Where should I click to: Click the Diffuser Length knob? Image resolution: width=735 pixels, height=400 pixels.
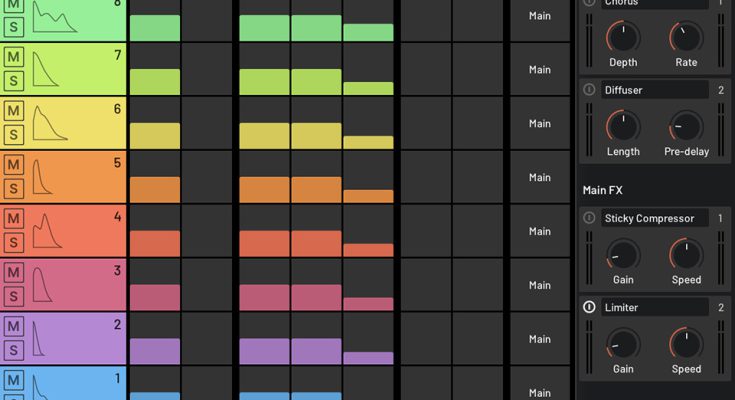point(623,126)
